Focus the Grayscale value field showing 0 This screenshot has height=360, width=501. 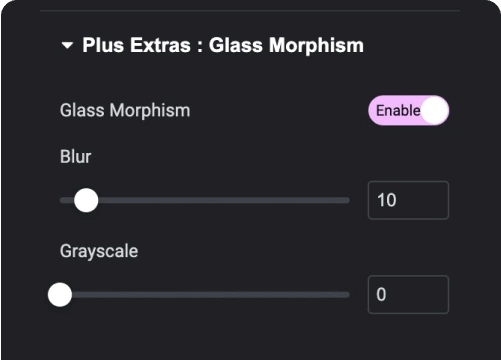(x=408, y=295)
